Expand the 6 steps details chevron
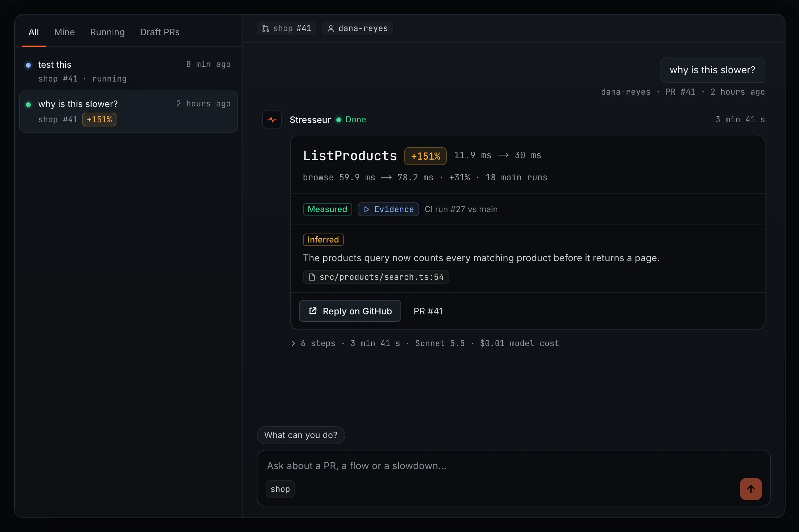 (293, 343)
